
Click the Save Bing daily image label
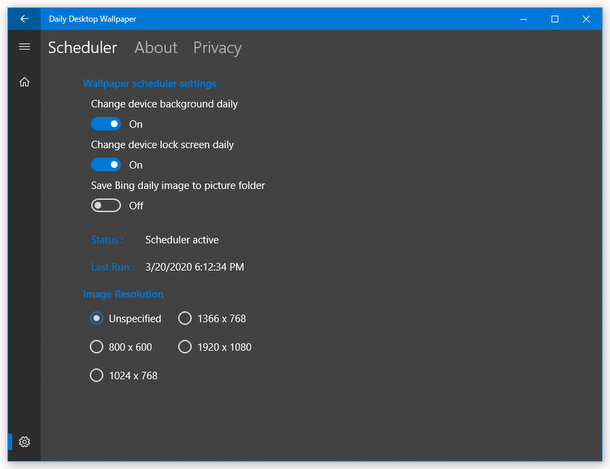tap(178, 186)
